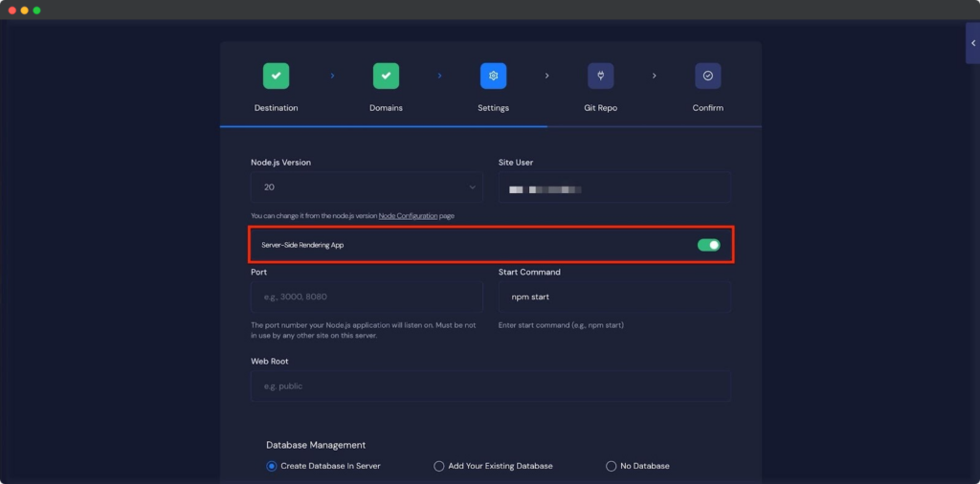This screenshot has height=484, width=980.
Task: Click the Web Root text field
Action: click(490, 386)
